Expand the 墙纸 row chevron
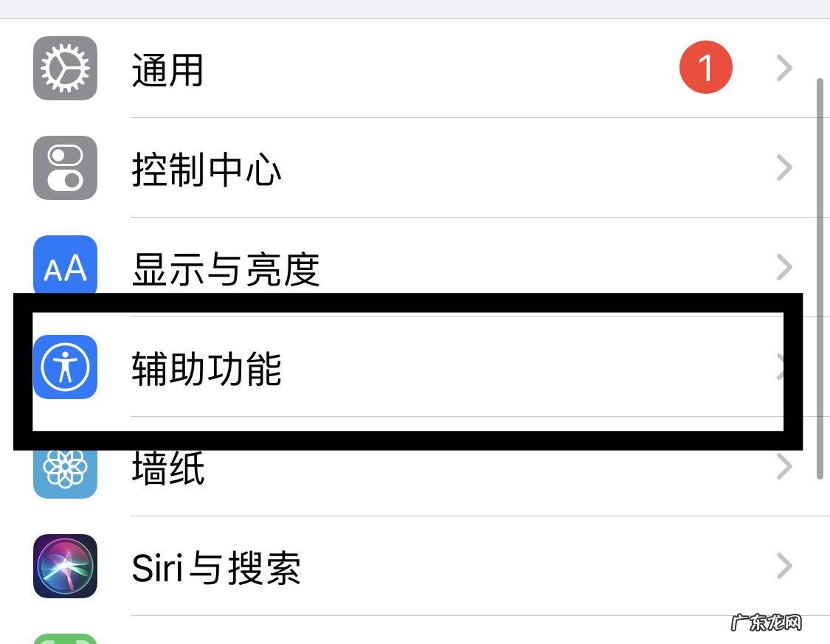Image resolution: width=830 pixels, height=644 pixels. 784,466
